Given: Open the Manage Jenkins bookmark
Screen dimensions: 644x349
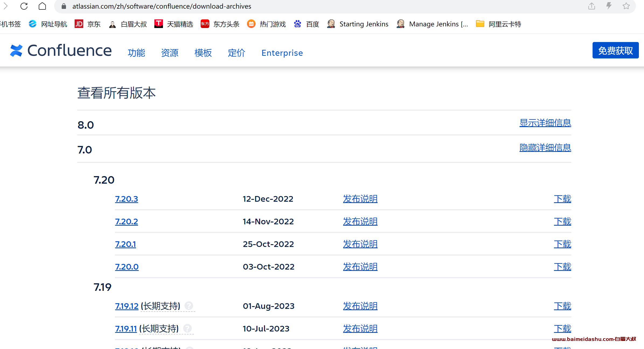Looking at the screenshot, I should (432, 24).
